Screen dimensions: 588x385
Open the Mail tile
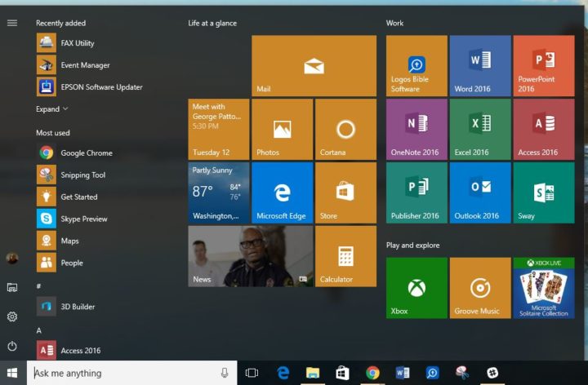tap(314, 66)
